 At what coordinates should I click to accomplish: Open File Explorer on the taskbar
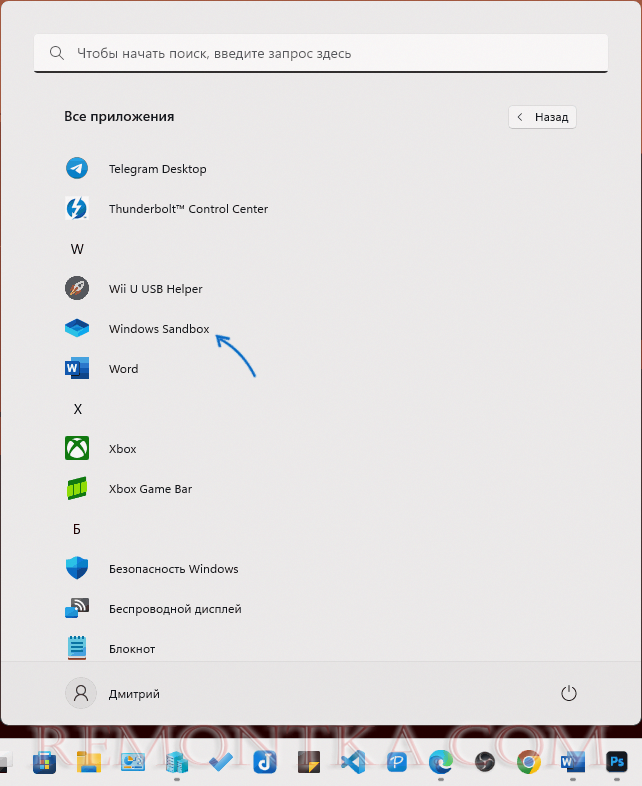[89, 762]
